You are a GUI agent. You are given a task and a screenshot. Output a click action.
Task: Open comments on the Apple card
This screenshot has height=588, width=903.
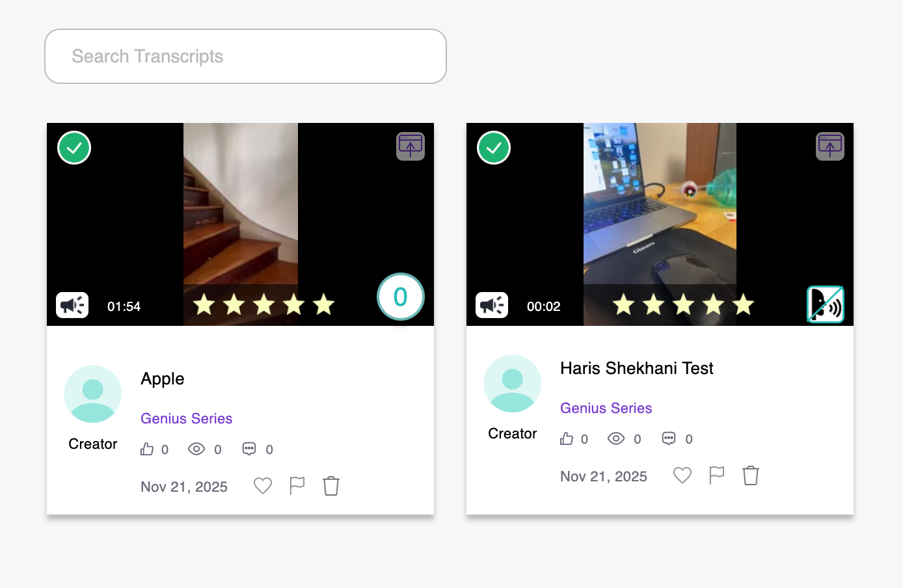coord(249,449)
